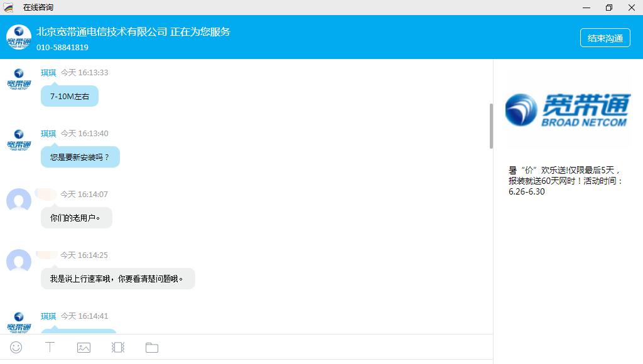The width and height of the screenshot is (643, 364).
Task: Click the message '您是要新安装吗？'
Action: coord(80,158)
